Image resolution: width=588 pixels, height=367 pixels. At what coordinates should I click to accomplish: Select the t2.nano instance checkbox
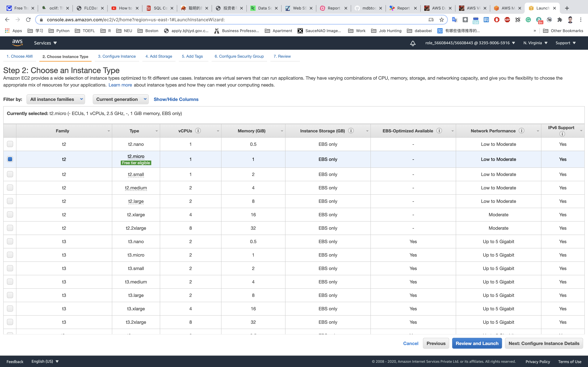pyautogui.click(x=10, y=144)
